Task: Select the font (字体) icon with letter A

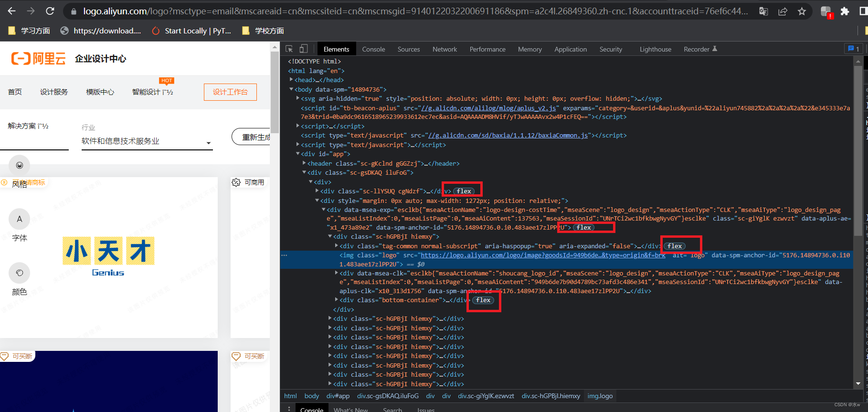Action: pyautogui.click(x=20, y=219)
